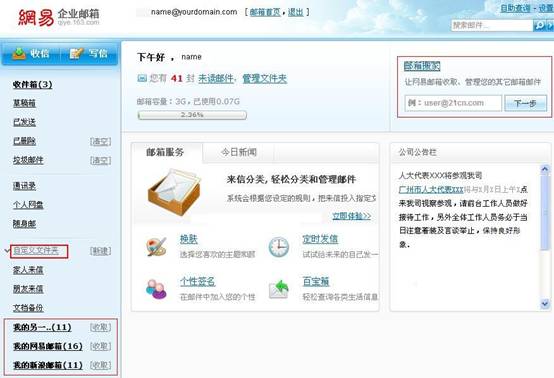Viewport: 554px width, 378px height.
Task: Click the 退出 logout link
Action: point(295,12)
